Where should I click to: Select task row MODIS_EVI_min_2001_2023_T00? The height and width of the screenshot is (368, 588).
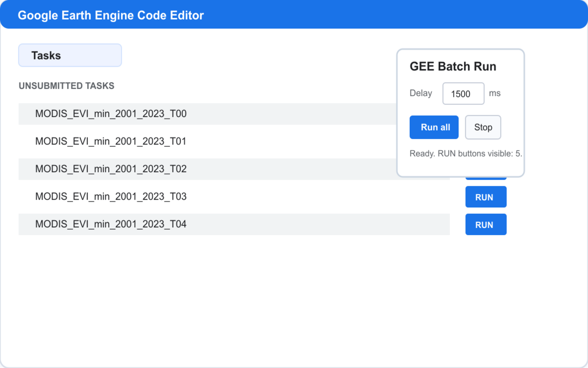click(208, 114)
